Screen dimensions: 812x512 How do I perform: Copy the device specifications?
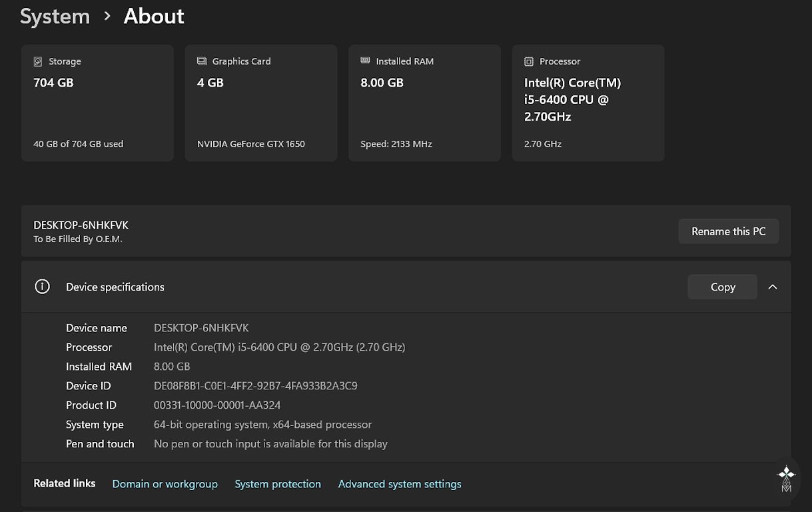722,287
